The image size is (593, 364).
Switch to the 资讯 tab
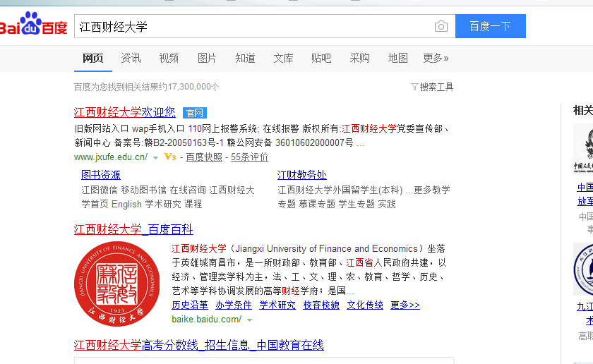point(131,59)
